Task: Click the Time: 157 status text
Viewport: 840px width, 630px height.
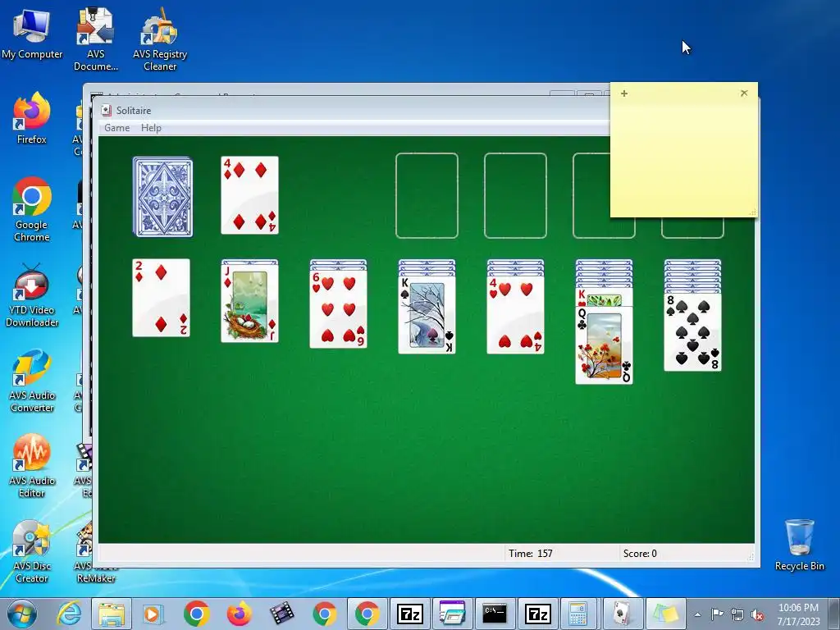Action: (x=531, y=554)
